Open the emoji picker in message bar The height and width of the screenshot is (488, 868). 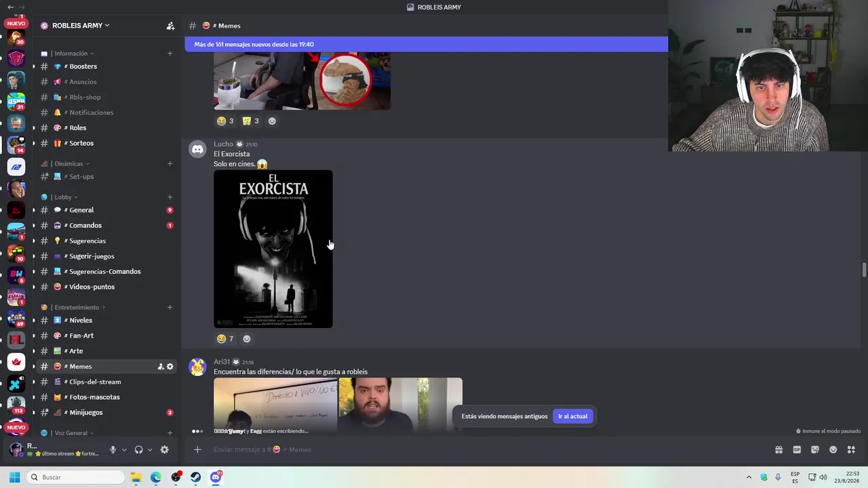coord(833,449)
